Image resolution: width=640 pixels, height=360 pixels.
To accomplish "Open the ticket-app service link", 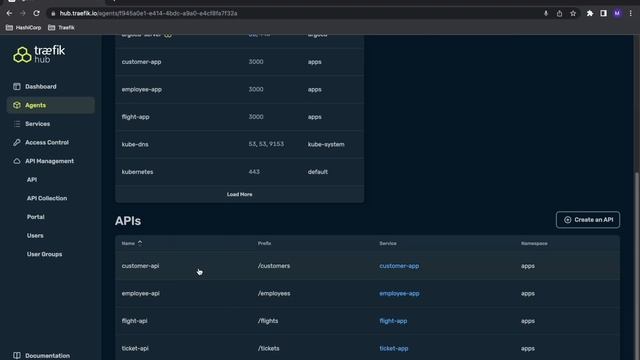I will point(394,348).
